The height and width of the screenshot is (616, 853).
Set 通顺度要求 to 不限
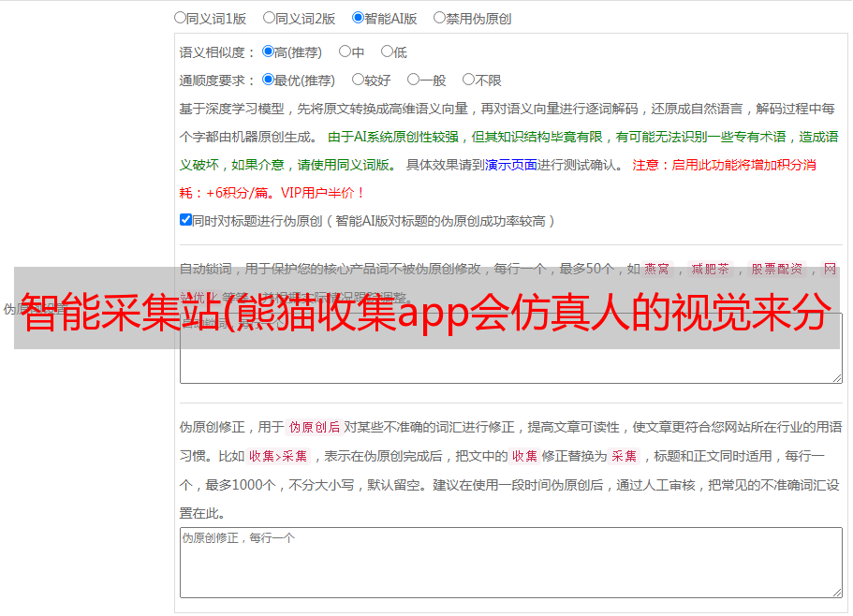click(x=468, y=80)
